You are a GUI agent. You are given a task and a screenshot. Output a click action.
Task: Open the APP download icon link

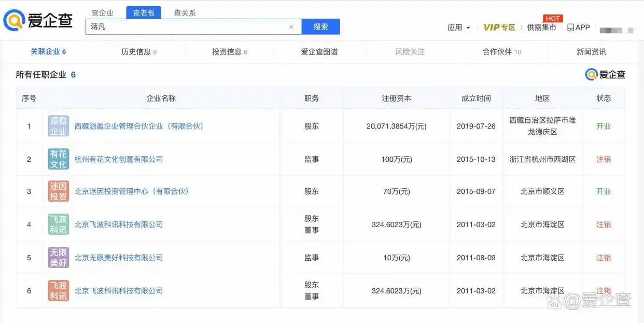[579, 27]
